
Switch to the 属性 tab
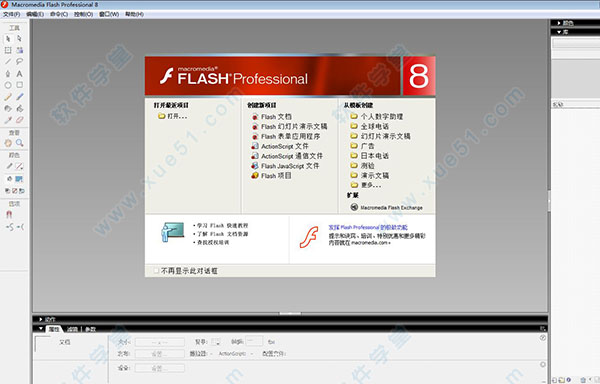pyautogui.click(x=54, y=329)
